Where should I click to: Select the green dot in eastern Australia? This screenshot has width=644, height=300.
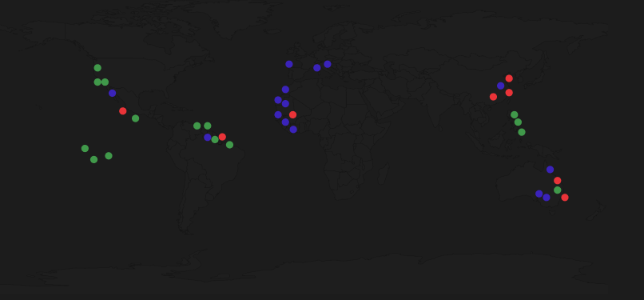[558, 190]
